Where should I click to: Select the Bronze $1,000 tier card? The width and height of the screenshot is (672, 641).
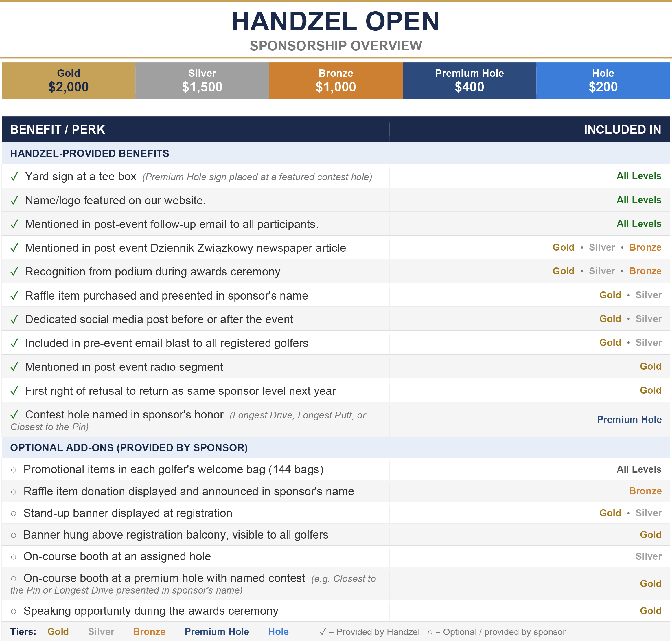(x=336, y=81)
